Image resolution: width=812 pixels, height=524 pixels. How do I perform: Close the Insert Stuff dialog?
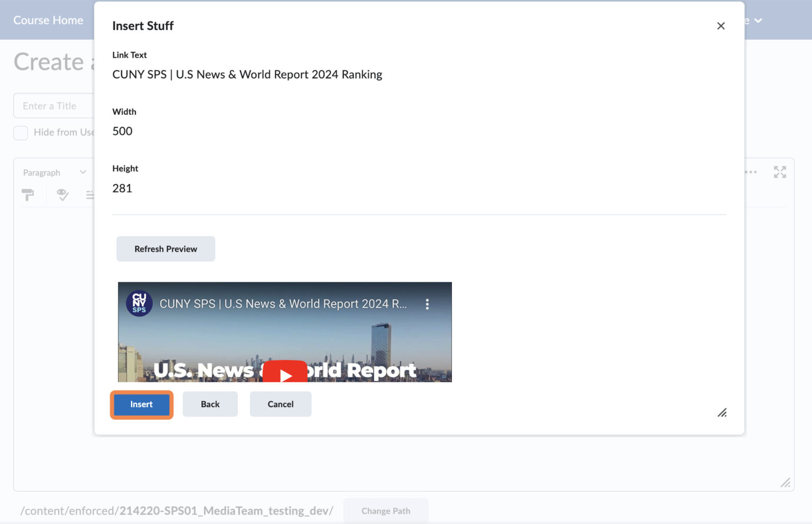point(721,25)
